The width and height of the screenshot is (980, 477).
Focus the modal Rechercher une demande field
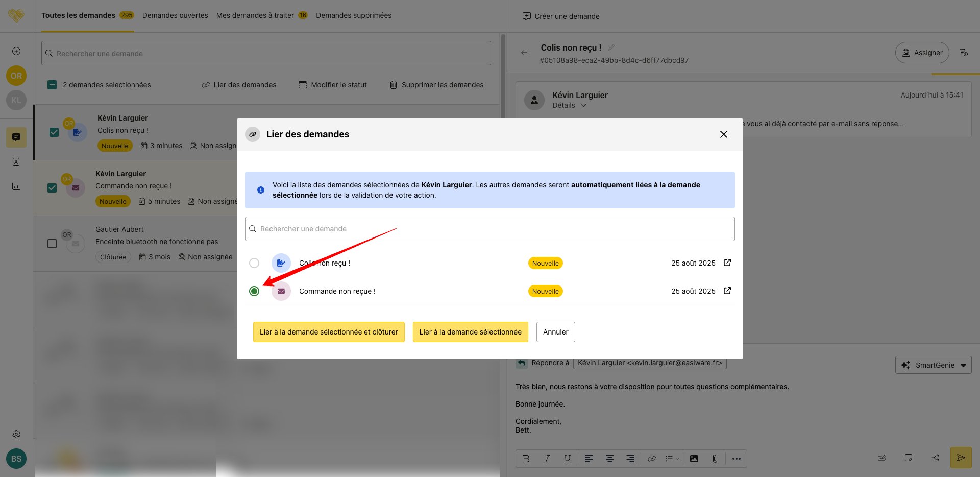pyautogui.click(x=490, y=229)
